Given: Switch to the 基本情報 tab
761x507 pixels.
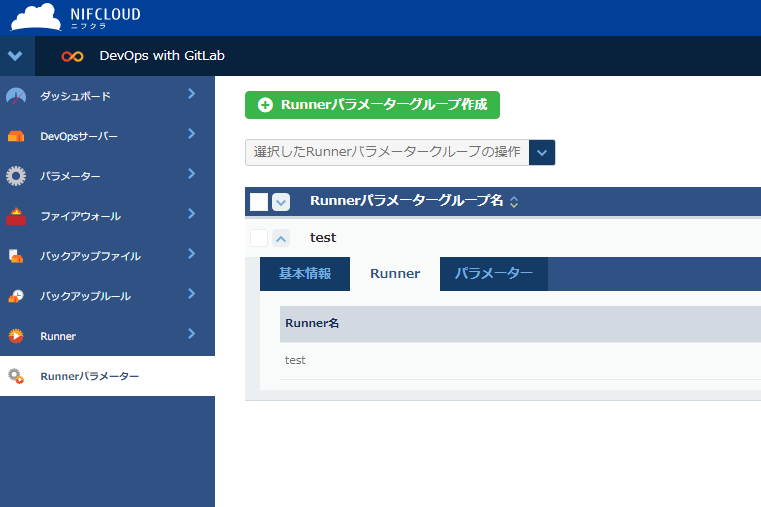Looking at the screenshot, I should [x=304, y=274].
